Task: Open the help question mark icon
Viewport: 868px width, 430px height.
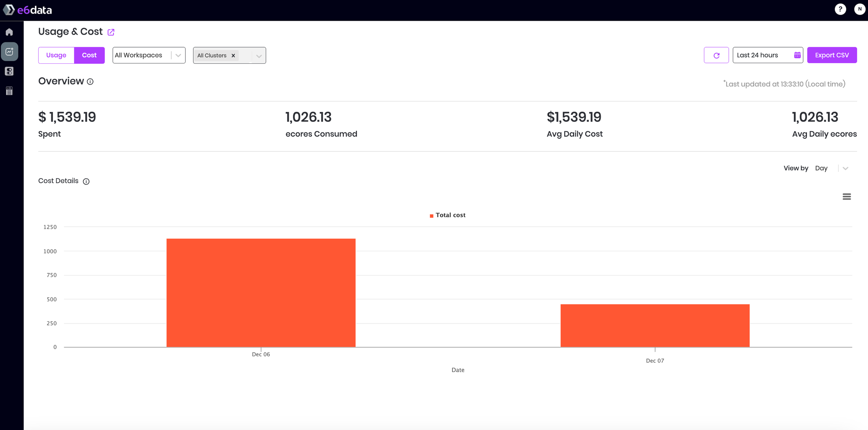Action: (840, 9)
